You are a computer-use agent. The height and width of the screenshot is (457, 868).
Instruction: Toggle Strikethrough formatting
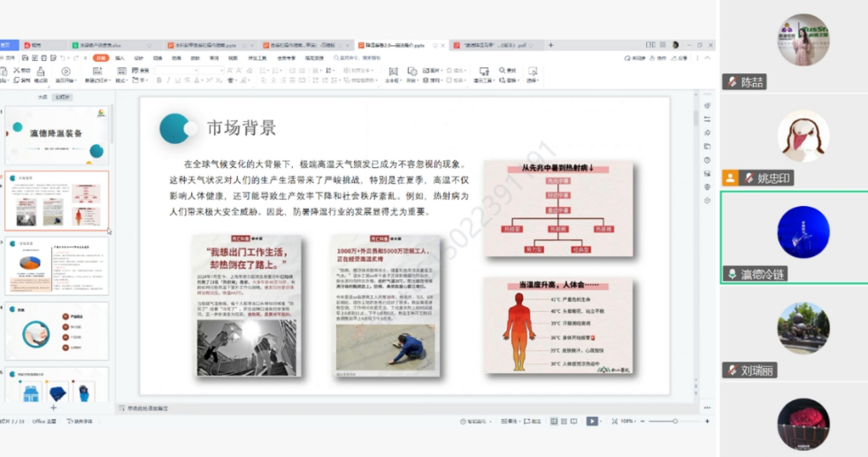click(x=187, y=80)
